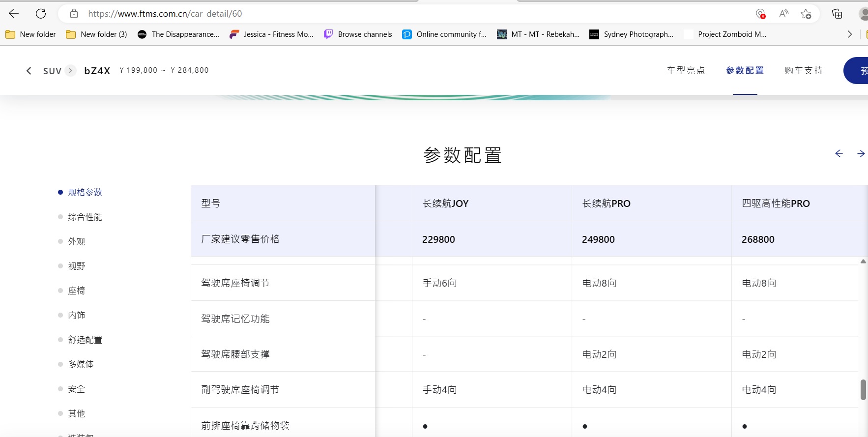868x437 pixels.
Task: Open Browse channels Twitch bookmark
Action: [x=358, y=34]
